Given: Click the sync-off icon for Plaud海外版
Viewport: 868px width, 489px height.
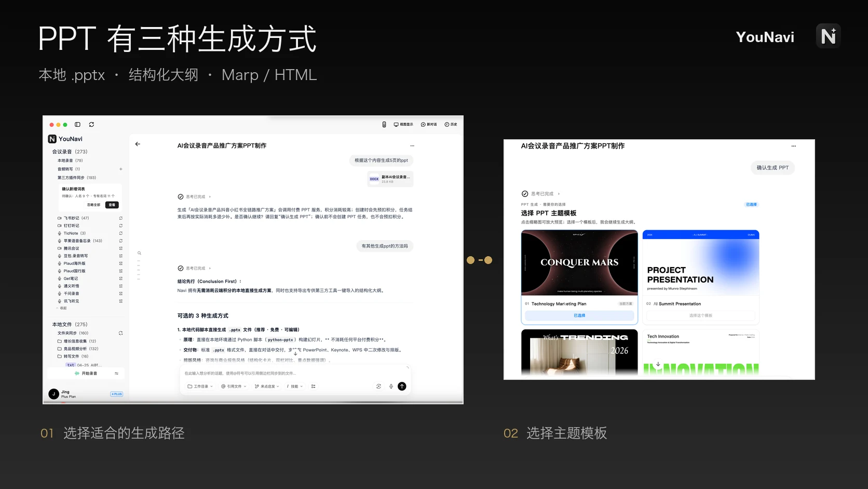Looking at the screenshot, I should [121, 263].
